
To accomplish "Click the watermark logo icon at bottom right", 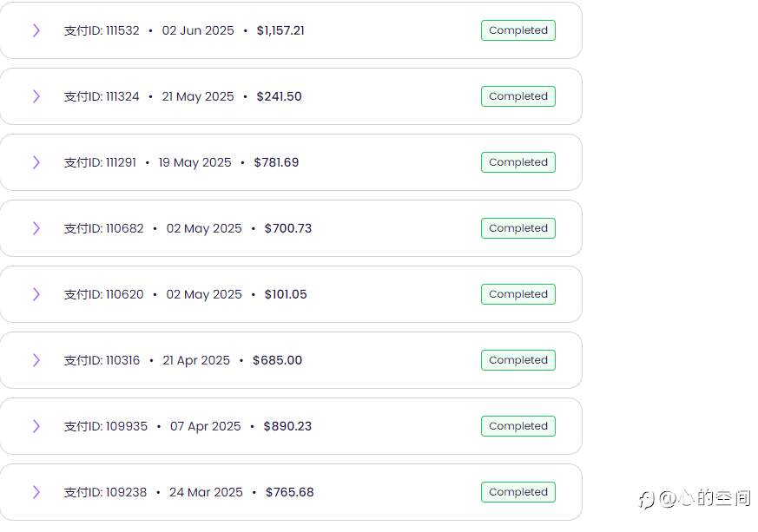I will (x=646, y=499).
